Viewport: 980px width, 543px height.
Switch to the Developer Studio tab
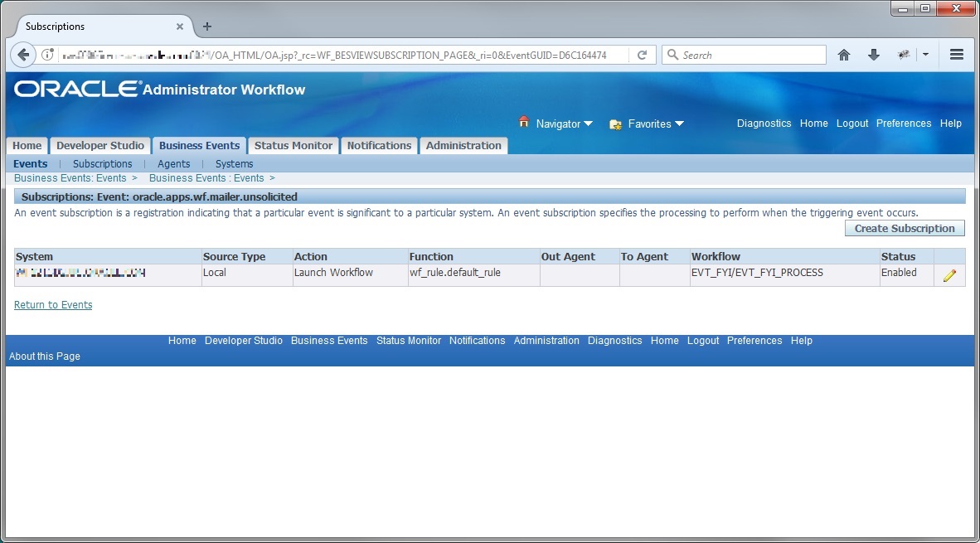[100, 146]
